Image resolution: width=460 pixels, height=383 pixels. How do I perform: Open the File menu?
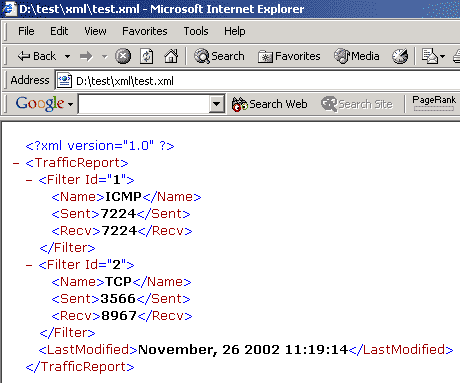tap(26, 31)
